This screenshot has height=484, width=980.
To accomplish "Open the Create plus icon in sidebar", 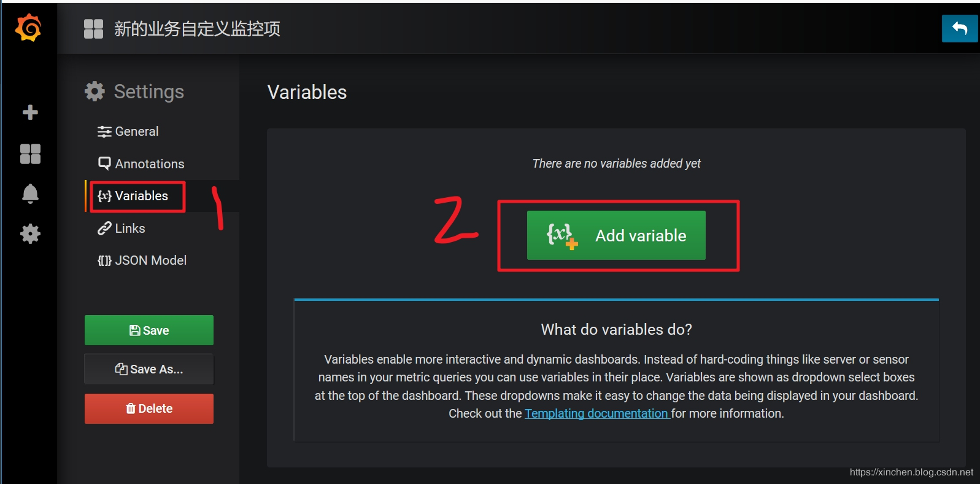I will 30,112.
